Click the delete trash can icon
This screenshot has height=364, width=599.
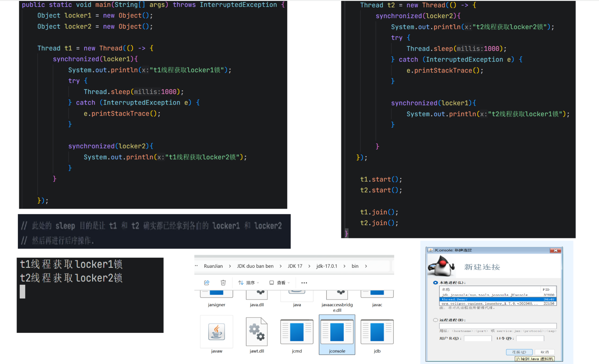223,283
